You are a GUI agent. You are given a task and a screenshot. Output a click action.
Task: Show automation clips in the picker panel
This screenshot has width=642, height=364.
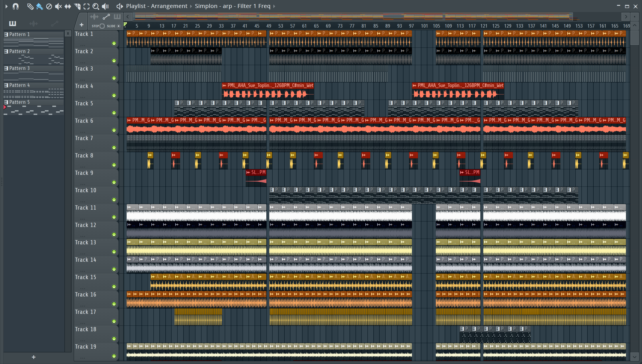pos(55,23)
